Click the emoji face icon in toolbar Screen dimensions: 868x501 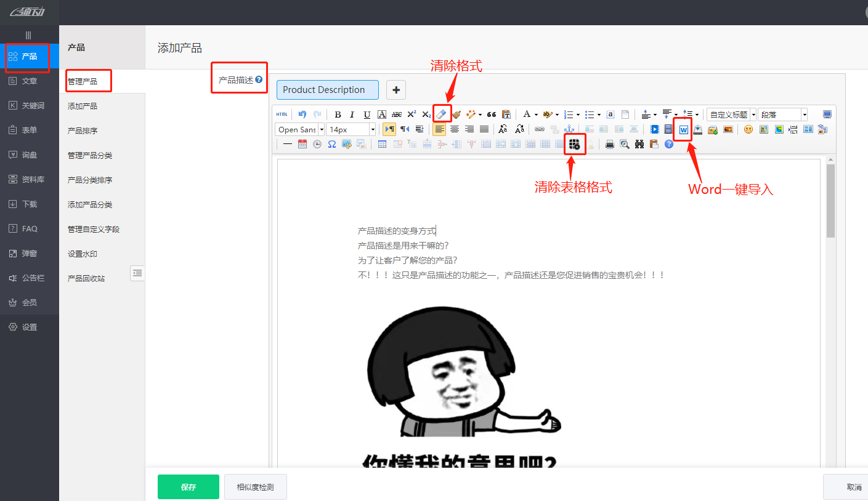click(749, 129)
